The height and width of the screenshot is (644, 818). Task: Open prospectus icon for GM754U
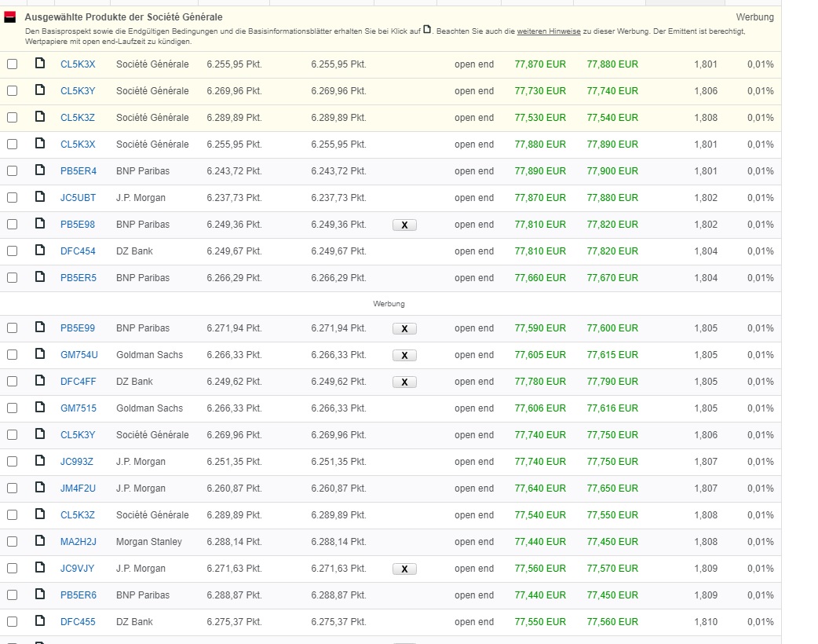click(40, 354)
